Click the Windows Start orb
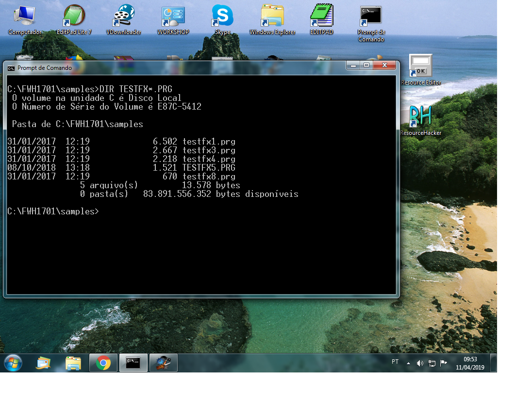 13,363
